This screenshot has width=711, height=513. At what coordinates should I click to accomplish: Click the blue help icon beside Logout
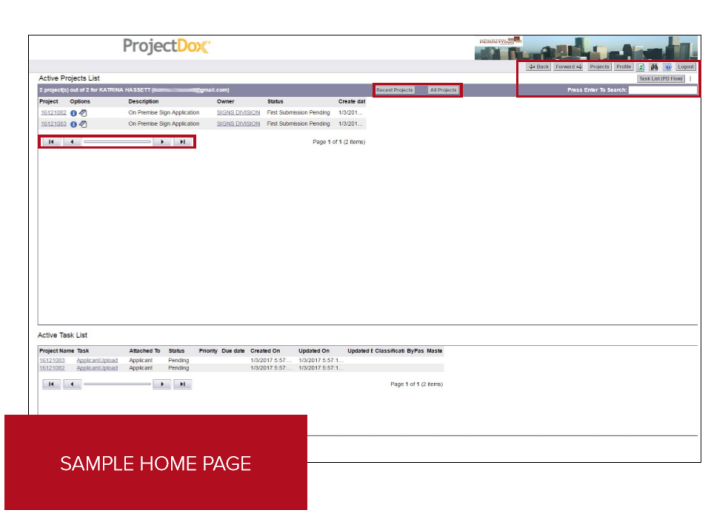667,67
